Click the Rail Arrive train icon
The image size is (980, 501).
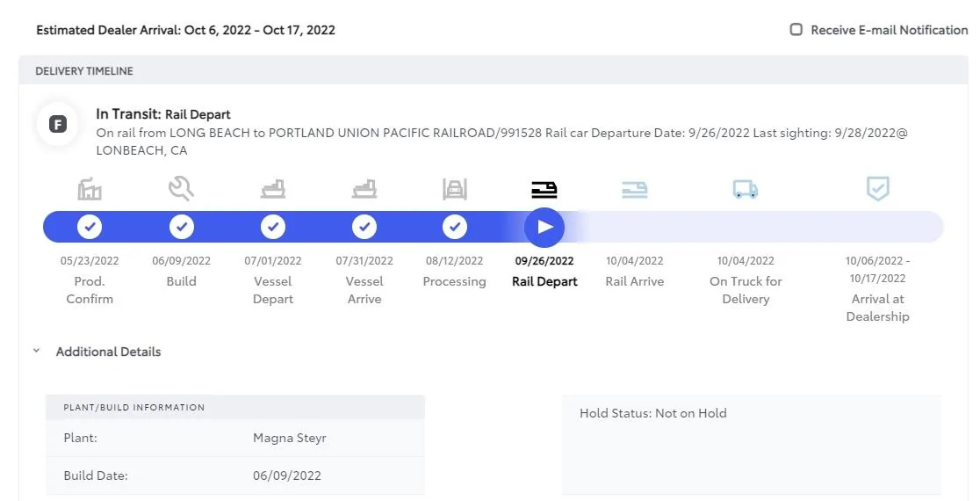pos(634,190)
